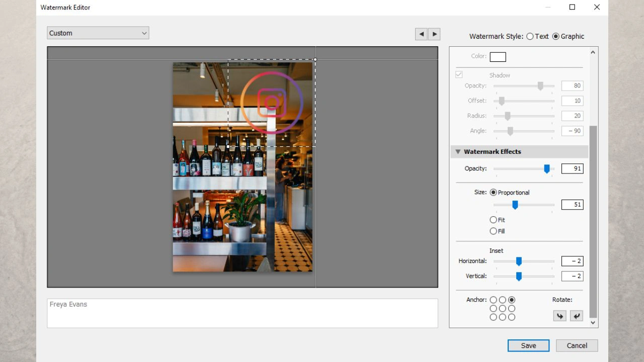
Task: Collapse the Watermark Effects section
Action: (458, 151)
